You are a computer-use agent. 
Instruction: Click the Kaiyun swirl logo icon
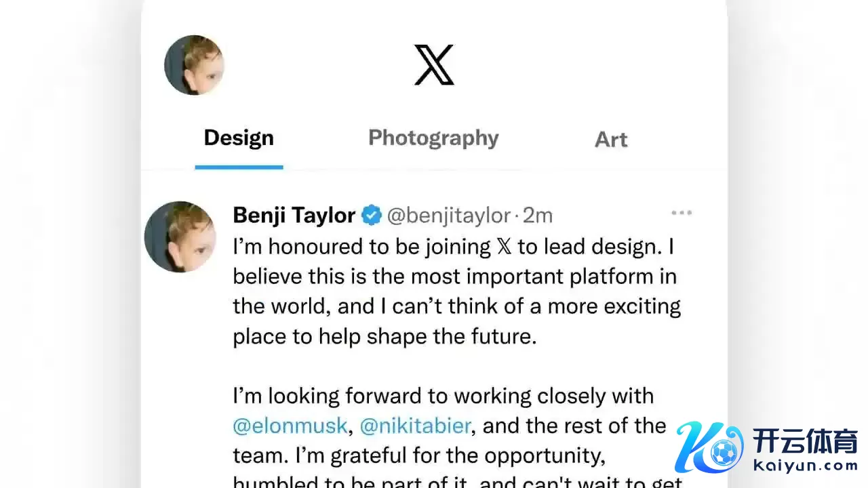[709, 447]
